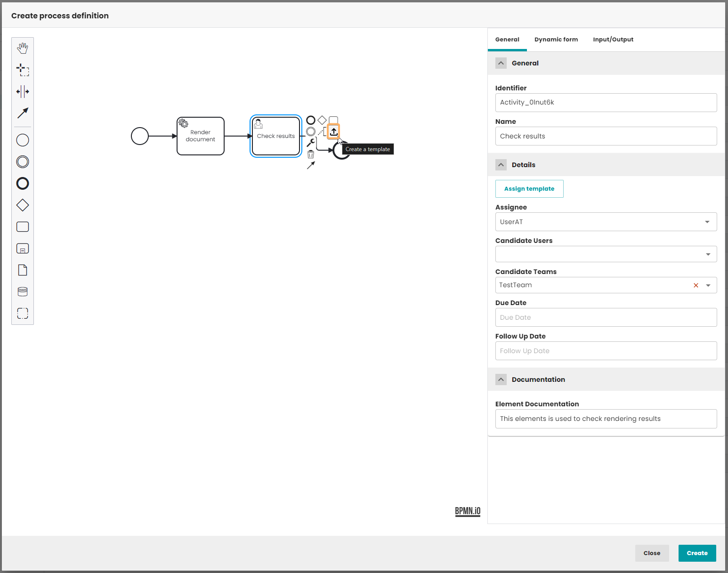Open the Input/Output tab
The image size is (728, 573).
[x=613, y=40]
